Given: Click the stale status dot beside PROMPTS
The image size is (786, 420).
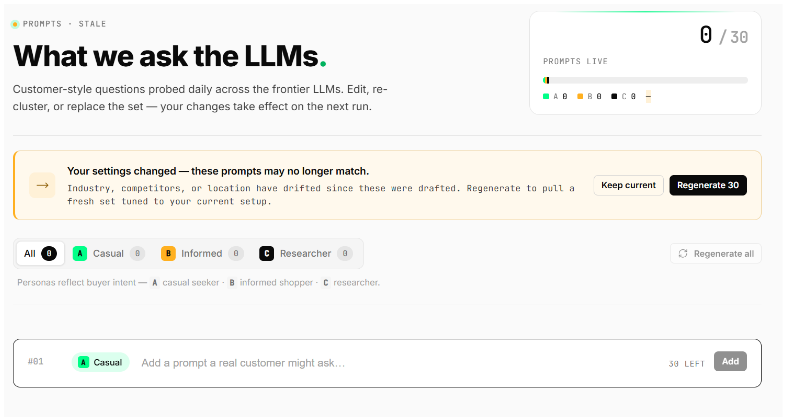Looking at the screenshot, I should (x=15, y=24).
